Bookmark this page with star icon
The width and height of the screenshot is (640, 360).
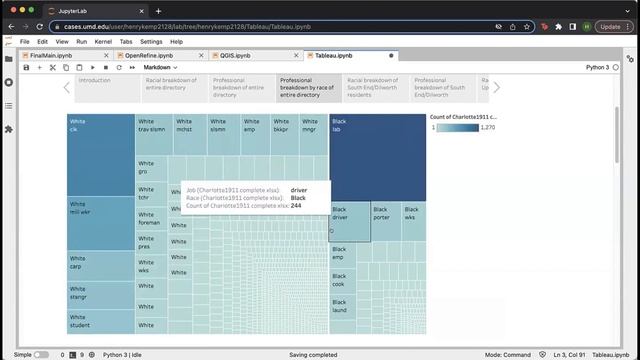[x=527, y=27]
